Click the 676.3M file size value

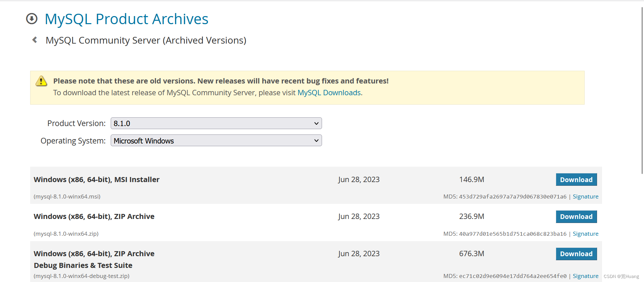click(472, 253)
